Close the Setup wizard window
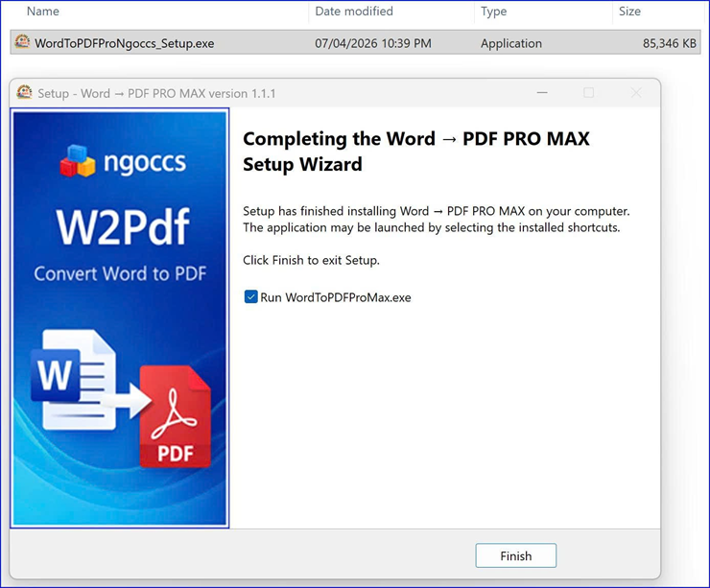 point(636,93)
